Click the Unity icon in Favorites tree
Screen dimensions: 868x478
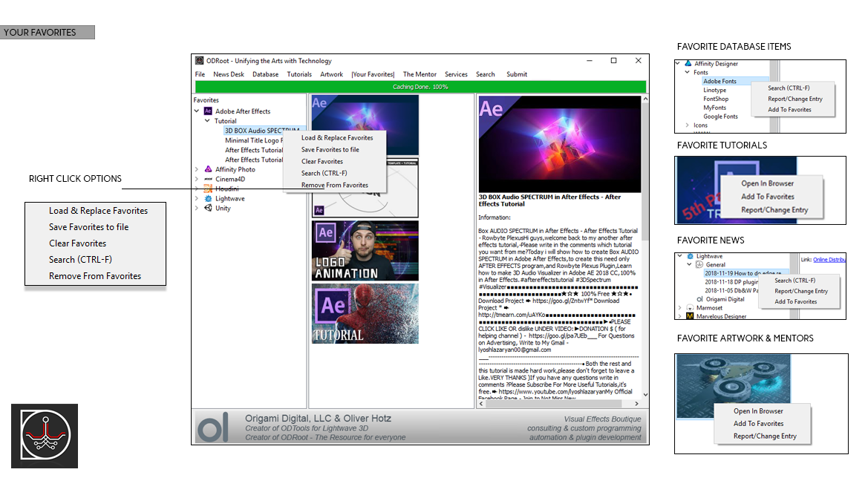[208, 209]
